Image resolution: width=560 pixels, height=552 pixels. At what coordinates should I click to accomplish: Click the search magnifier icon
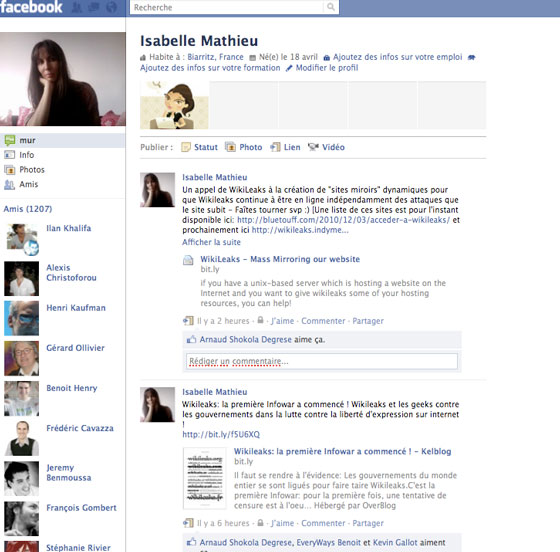331,7
